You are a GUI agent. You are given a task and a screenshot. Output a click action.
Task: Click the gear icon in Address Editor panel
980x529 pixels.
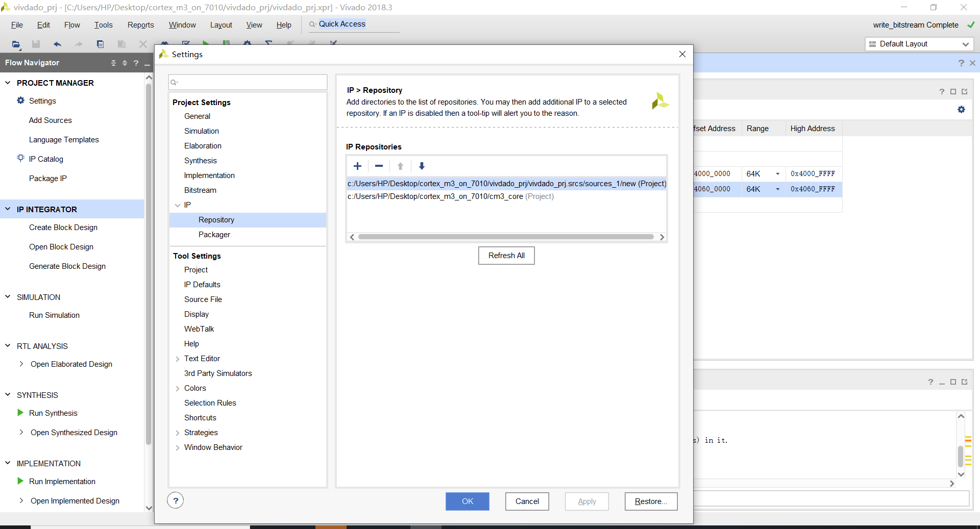click(961, 110)
